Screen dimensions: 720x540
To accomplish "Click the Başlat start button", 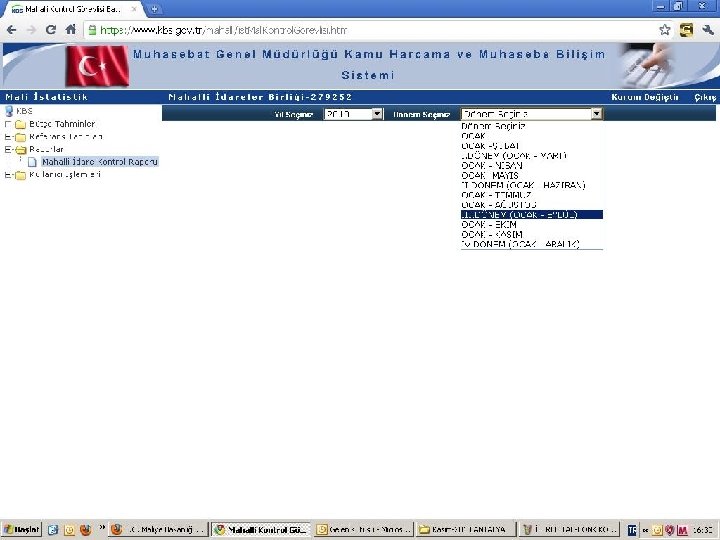I will tap(21, 530).
